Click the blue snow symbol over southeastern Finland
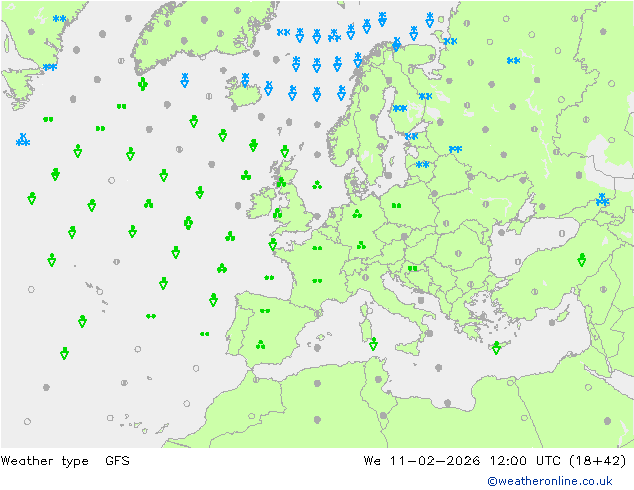634x490 pixels. (425, 96)
